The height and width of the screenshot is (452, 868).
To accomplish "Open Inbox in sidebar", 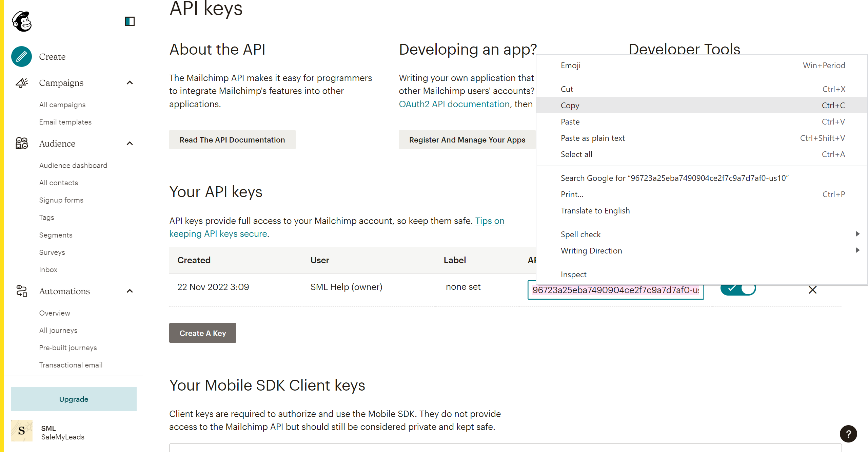I will pyautogui.click(x=48, y=269).
